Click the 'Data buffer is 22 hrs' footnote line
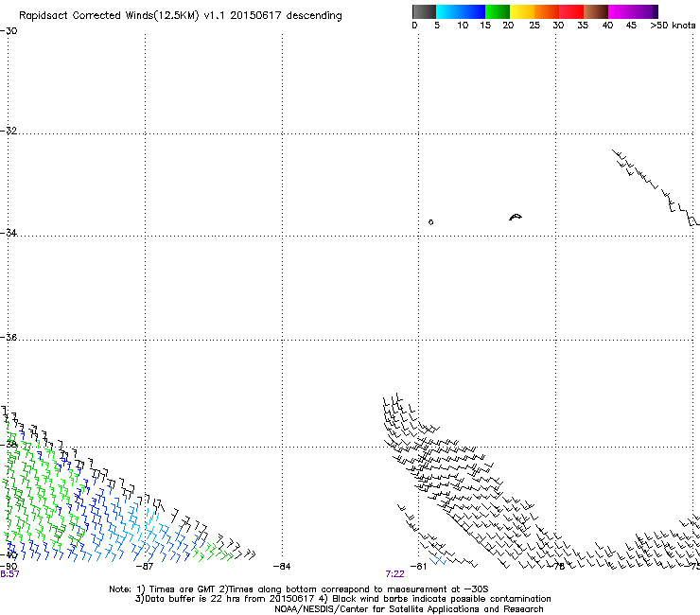Viewport: 700px width, 615px height. (343, 599)
